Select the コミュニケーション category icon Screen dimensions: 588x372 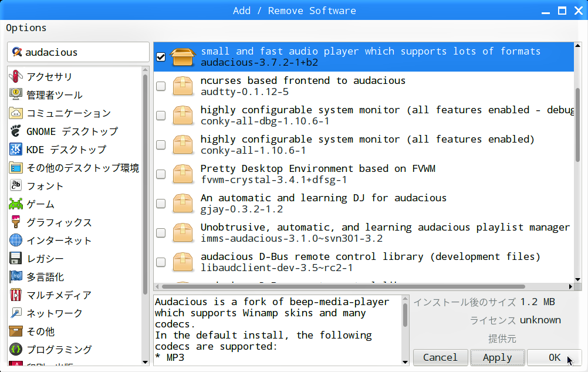pos(16,113)
